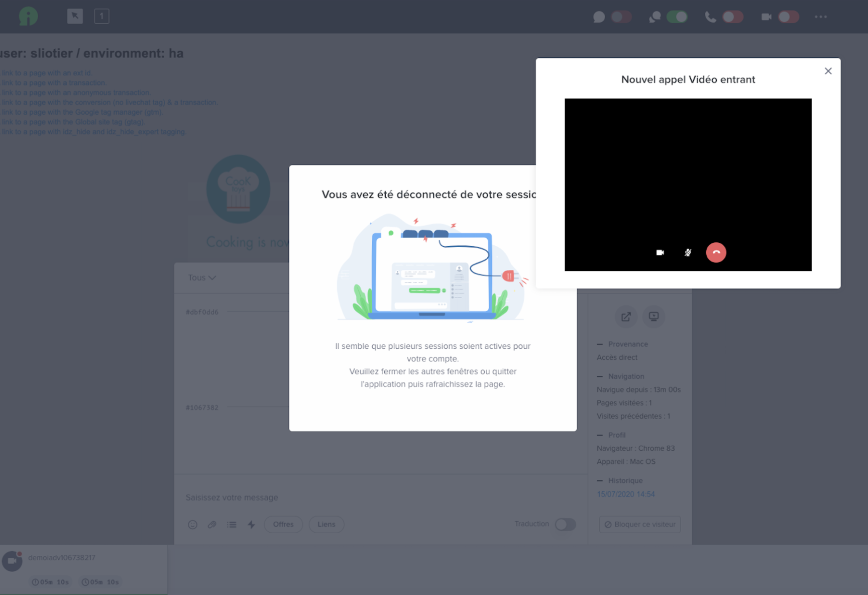Enable the Traduction toggle
The height and width of the screenshot is (595, 868).
click(x=565, y=525)
